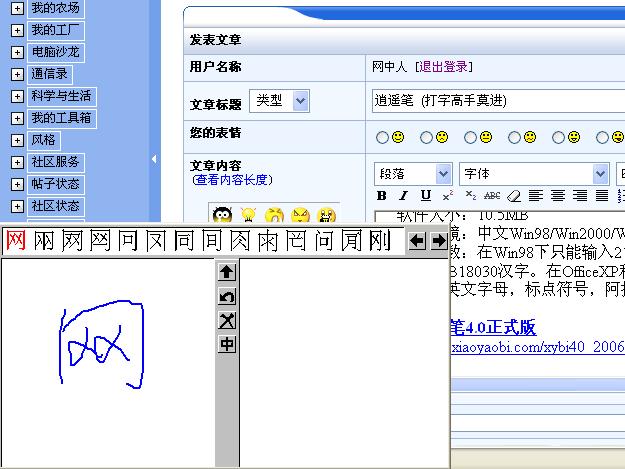This screenshot has height=469, width=625.
Task: Click the 中 language mode button
Action: [x=227, y=344]
